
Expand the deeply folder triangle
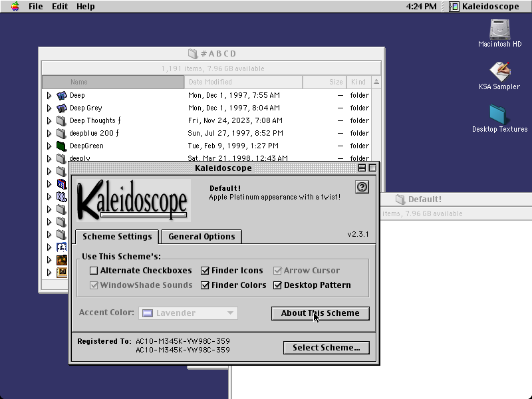coord(49,158)
